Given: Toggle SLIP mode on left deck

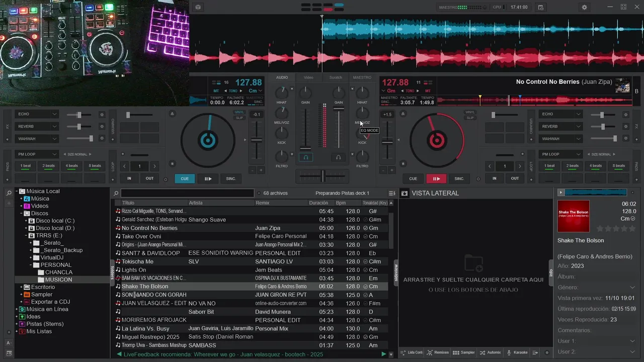Looking at the screenshot, I should click(x=239, y=118).
